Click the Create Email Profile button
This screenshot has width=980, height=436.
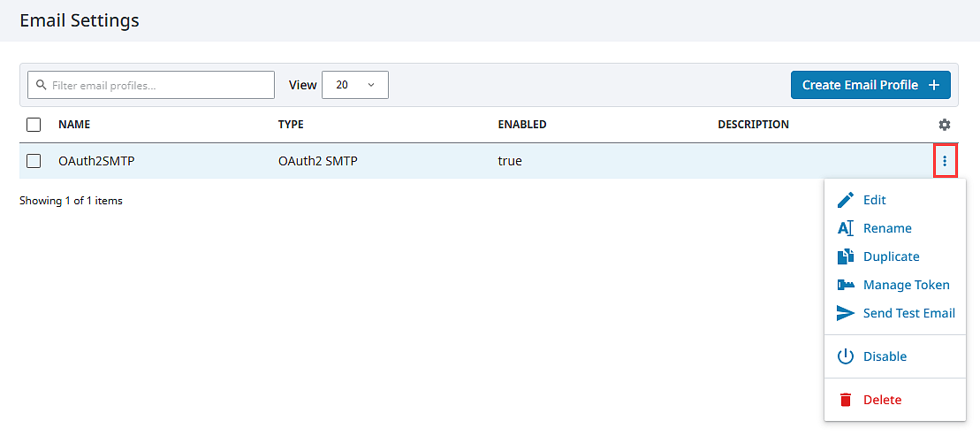coord(870,85)
